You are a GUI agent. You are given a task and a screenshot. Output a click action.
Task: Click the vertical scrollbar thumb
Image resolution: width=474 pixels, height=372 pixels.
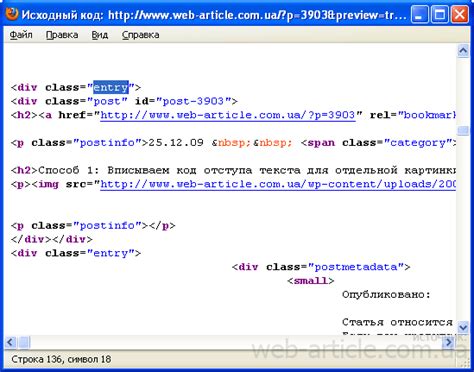(x=463, y=131)
